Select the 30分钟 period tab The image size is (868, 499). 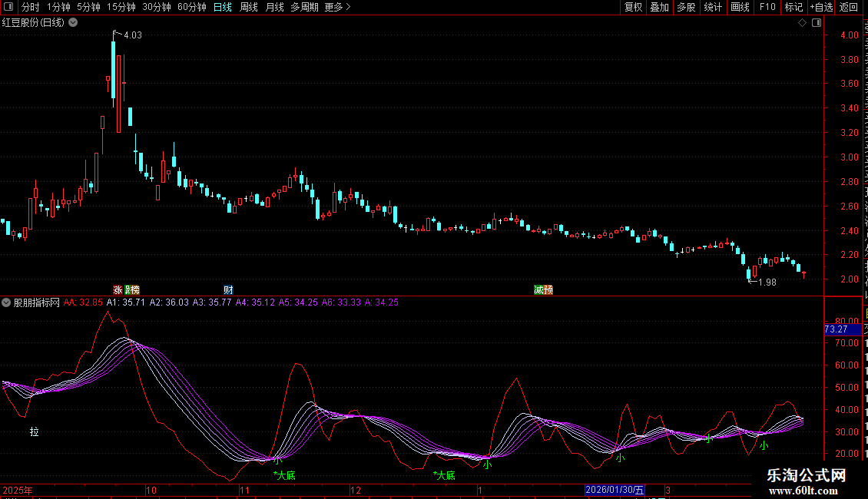[157, 7]
